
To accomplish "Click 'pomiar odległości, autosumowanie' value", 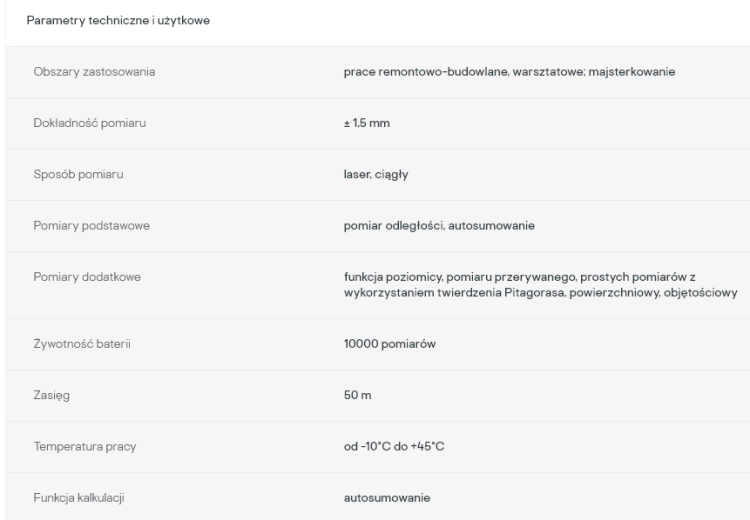I will pyautogui.click(x=439, y=225).
